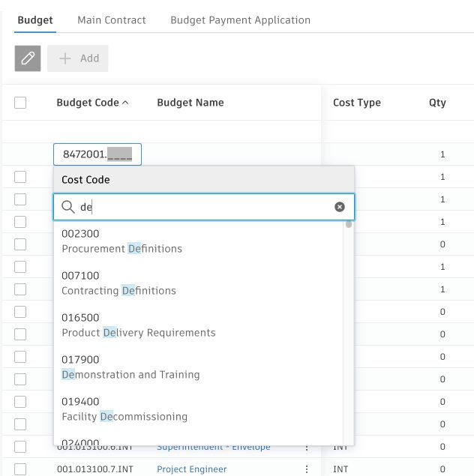Open the Budget Payment Application tab
474x476 pixels.
coord(240,20)
